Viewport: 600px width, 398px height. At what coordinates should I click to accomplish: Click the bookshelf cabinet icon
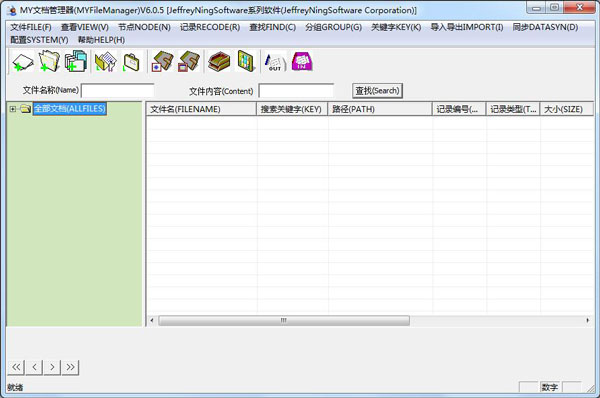point(246,61)
